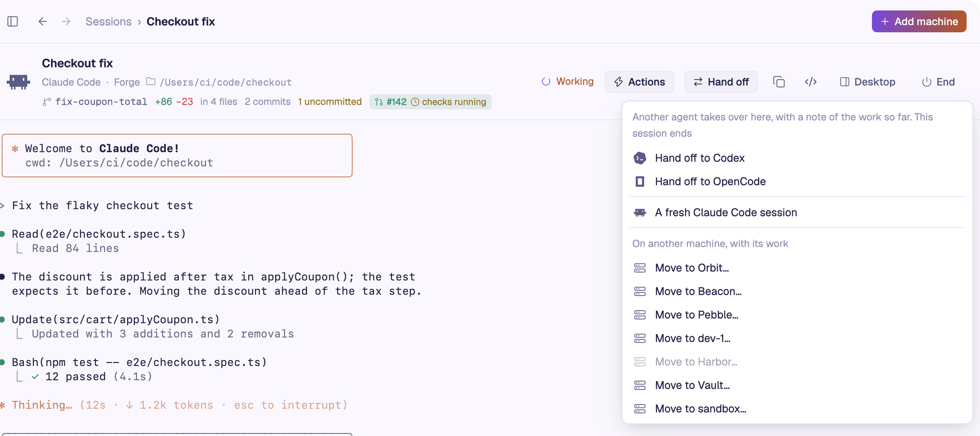
Task: Click the copy icon beside Hand off
Action: click(x=779, y=82)
